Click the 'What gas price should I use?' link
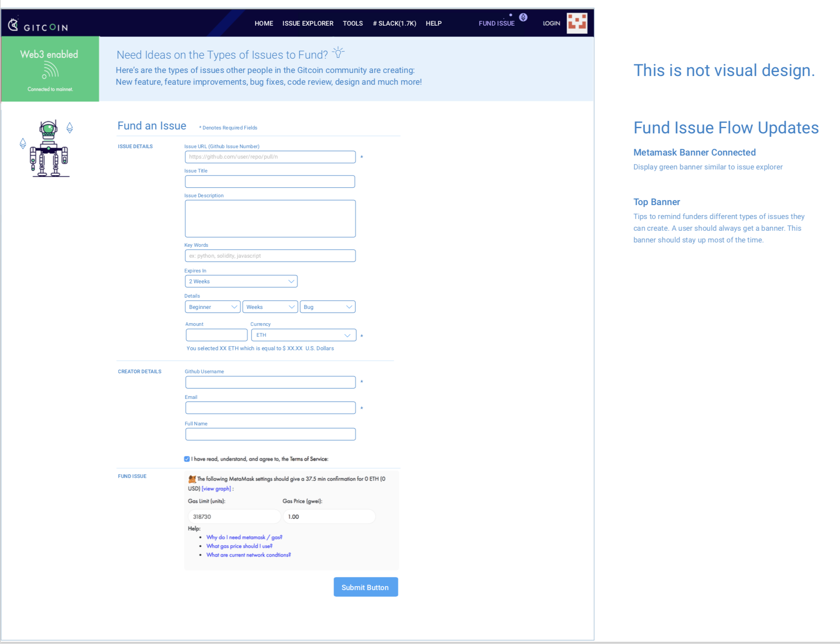This screenshot has height=644, width=840. [240, 546]
